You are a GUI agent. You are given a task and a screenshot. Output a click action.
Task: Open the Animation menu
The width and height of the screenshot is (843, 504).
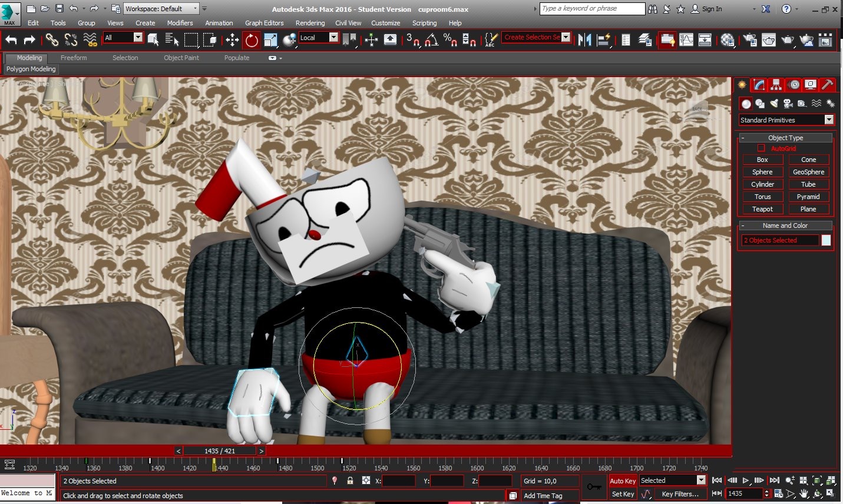219,23
